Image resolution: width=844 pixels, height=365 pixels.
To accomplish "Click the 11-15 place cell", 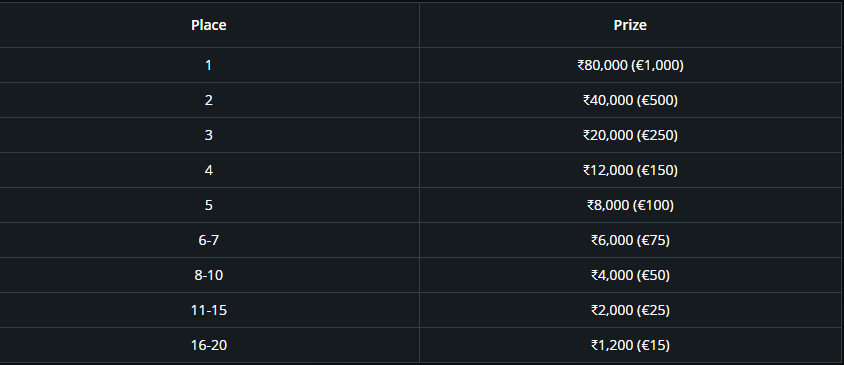I will pyautogui.click(x=209, y=310).
